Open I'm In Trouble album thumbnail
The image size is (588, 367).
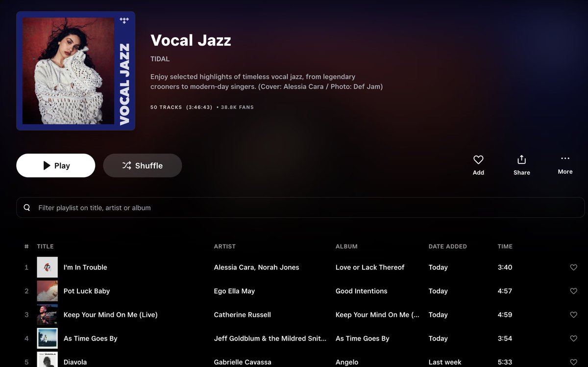47,267
